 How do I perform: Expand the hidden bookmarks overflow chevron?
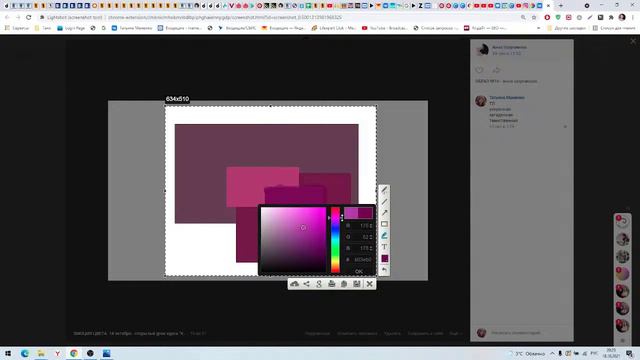click(x=538, y=28)
